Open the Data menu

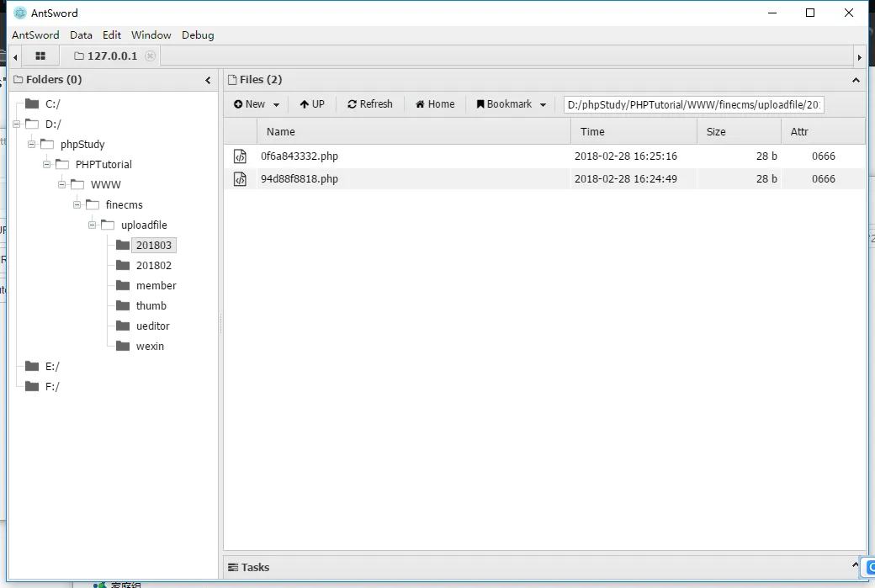pyautogui.click(x=81, y=35)
